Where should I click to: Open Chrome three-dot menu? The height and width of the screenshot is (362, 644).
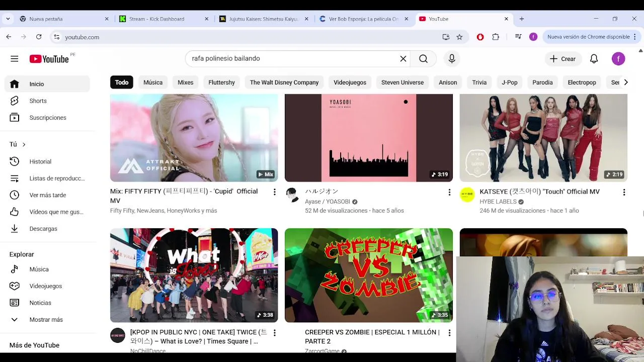click(635, 37)
